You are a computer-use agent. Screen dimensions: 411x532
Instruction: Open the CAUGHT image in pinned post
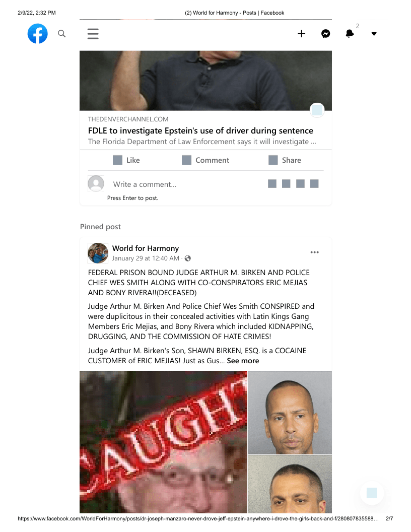[164, 442]
